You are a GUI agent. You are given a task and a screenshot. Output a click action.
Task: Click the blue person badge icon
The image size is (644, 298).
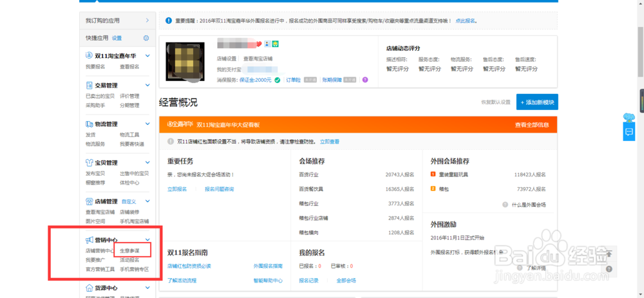267,44
